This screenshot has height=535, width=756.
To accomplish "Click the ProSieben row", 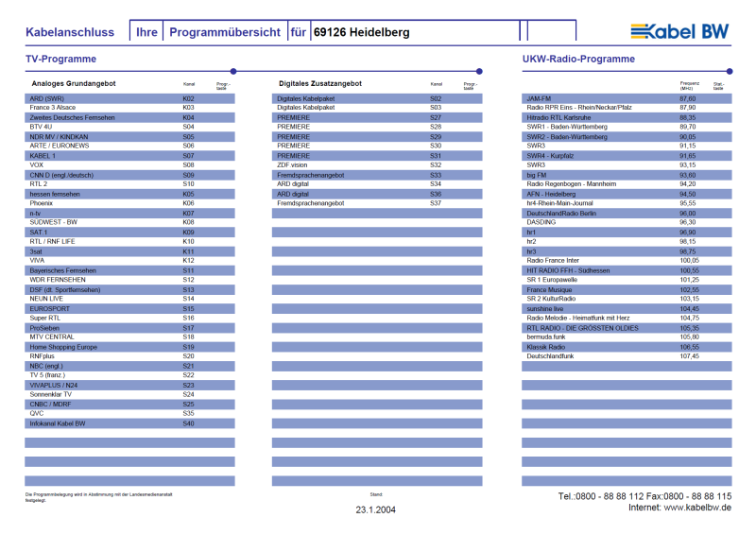I will coord(129,328).
